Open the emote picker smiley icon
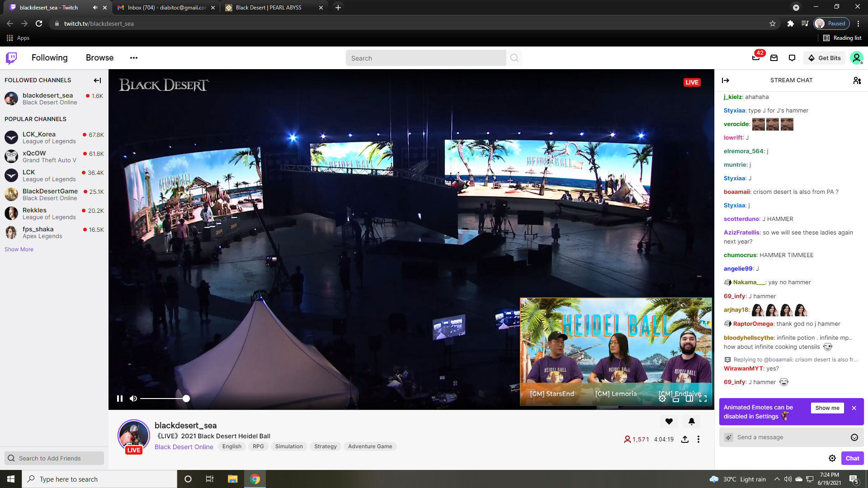Viewport: 868px width, 488px height. point(854,437)
